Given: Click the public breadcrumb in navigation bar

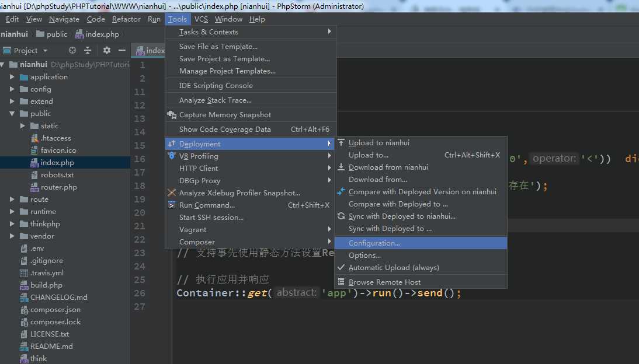Looking at the screenshot, I should (57, 34).
